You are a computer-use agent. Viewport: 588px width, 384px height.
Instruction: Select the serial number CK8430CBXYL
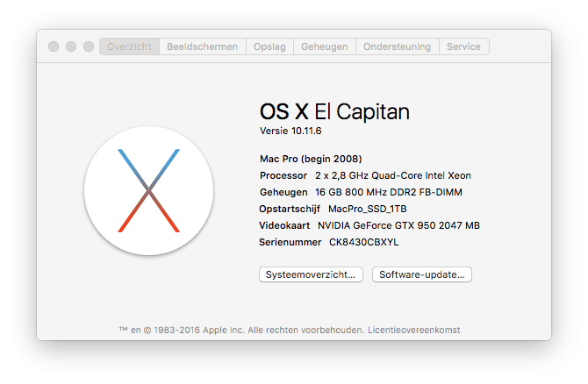pyautogui.click(x=363, y=242)
